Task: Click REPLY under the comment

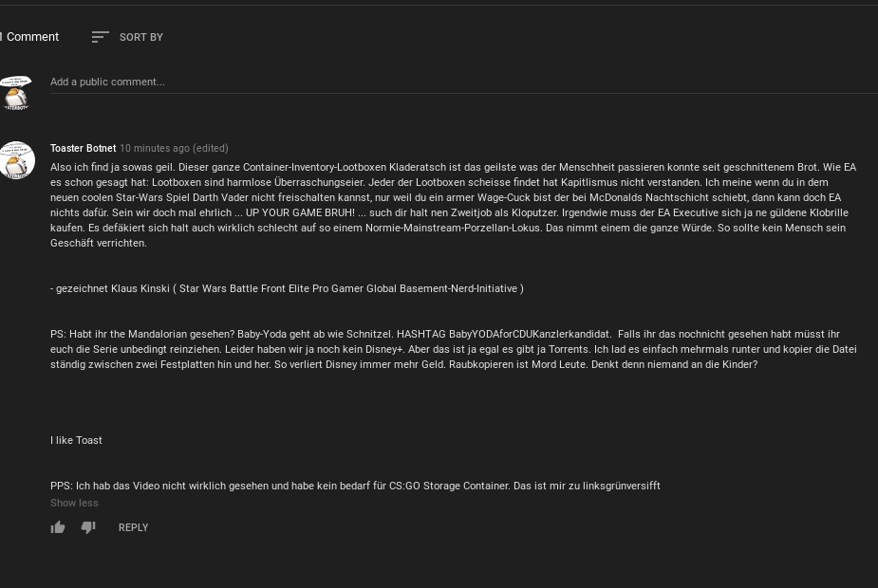Action: coord(133,527)
